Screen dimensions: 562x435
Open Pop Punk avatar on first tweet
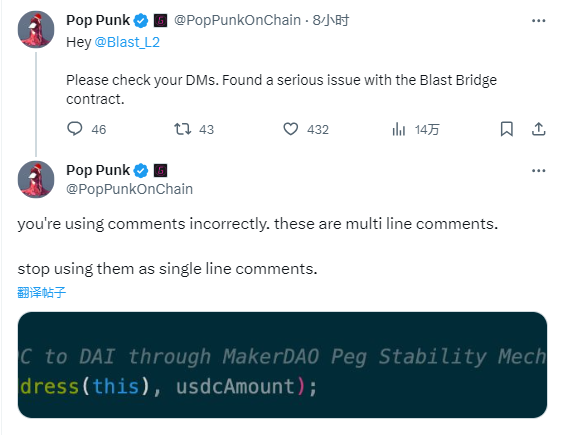[36, 29]
